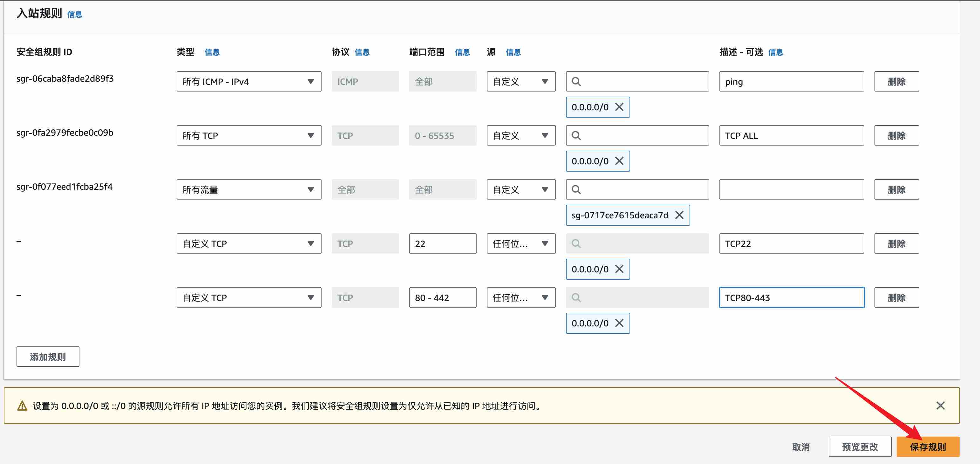980x464 pixels.
Task: Click the 取消 link
Action: point(801,447)
